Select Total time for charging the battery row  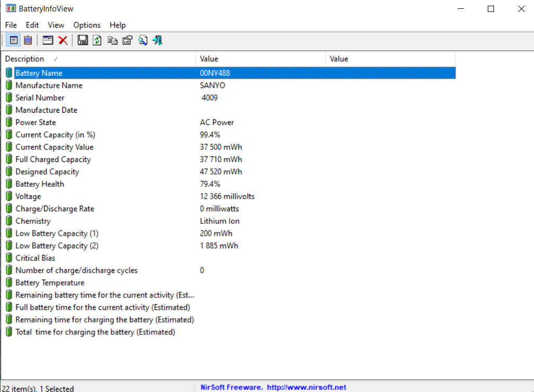pyautogui.click(x=229, y=332)
